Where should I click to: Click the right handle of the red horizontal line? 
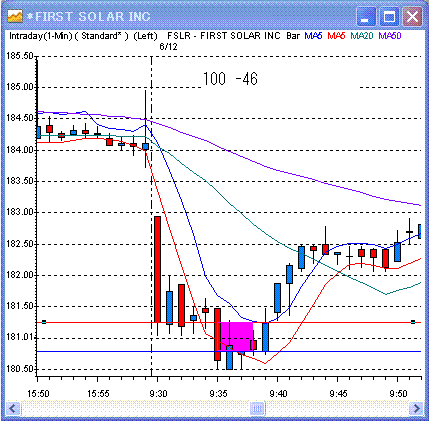point(413,322)
